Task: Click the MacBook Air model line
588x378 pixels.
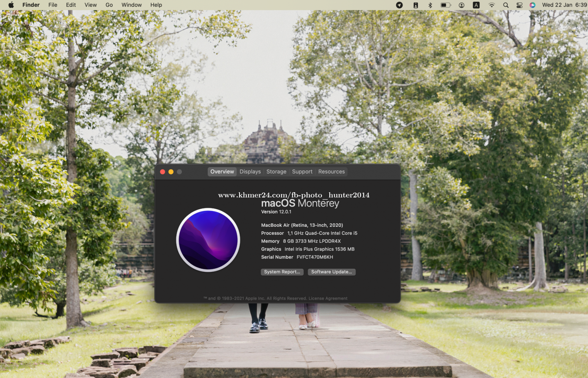Action: 302,225
